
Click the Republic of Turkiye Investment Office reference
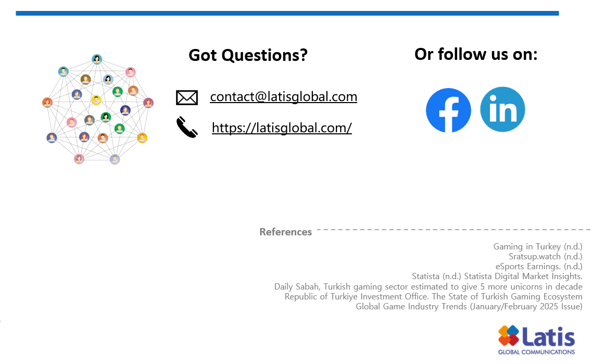433,296
